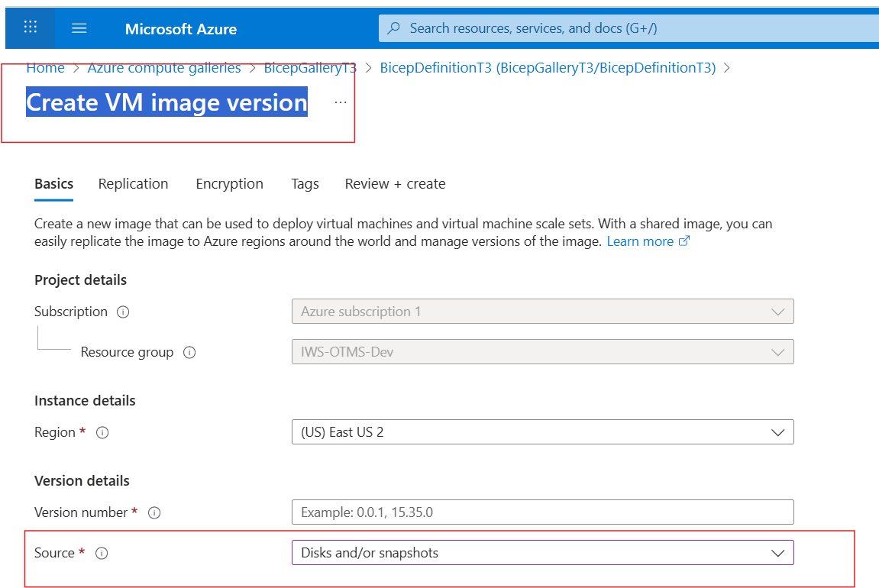Click the search magnifier icon
Image resolution: width=879 pixels, height=588 pixels.
click(394, 27)
